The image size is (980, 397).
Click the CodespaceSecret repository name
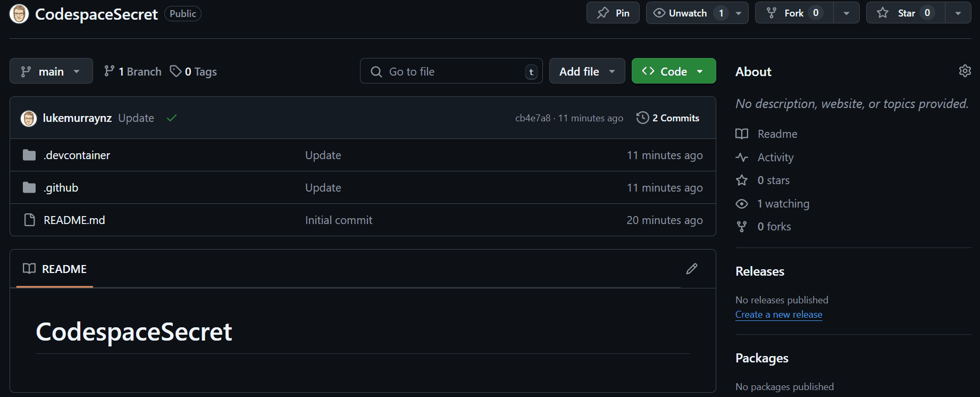[96, 14]
